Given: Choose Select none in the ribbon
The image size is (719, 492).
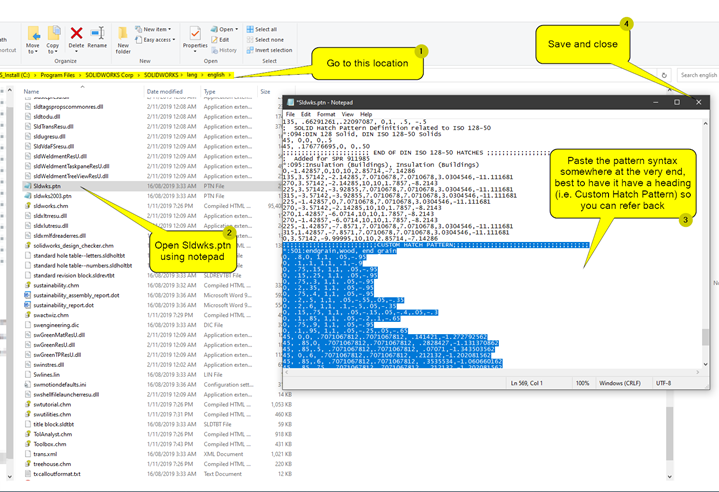Looking at the screenshot, I should pos(268,39).
